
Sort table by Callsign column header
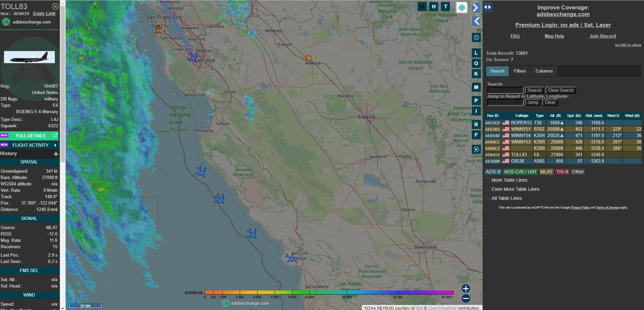(522, 116)
